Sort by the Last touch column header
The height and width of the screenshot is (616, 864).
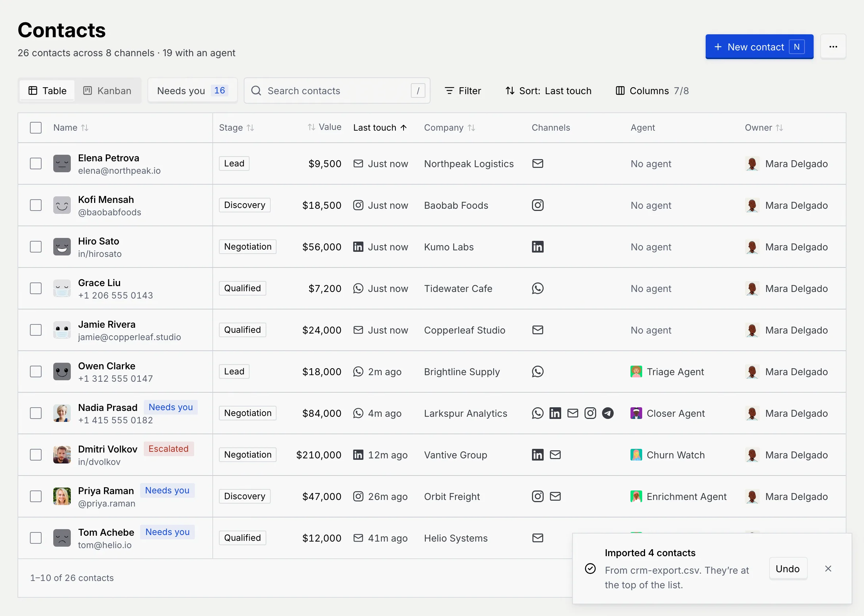click(380, 127)
